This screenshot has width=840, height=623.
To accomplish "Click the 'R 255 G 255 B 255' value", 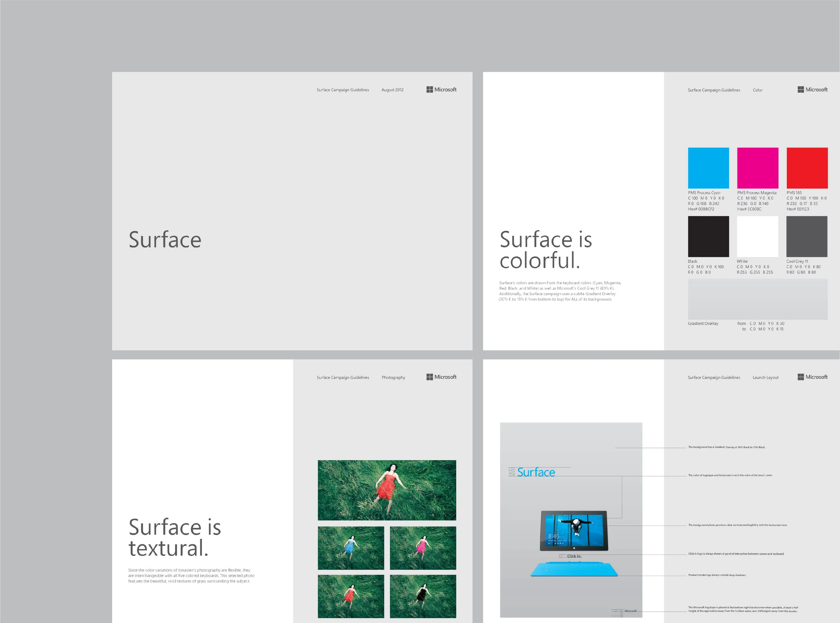I will (755, 272).
